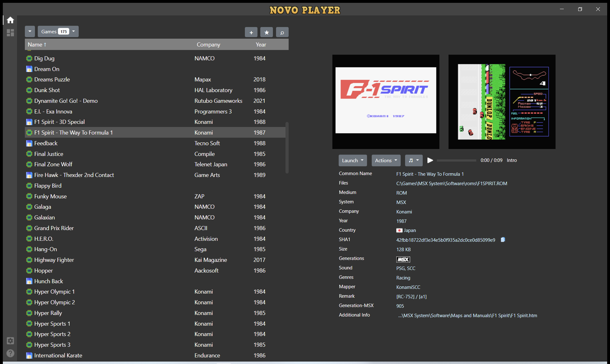Expand the Launch dropdown button
This screenshot has width=610, height=364.
(353, 160)
